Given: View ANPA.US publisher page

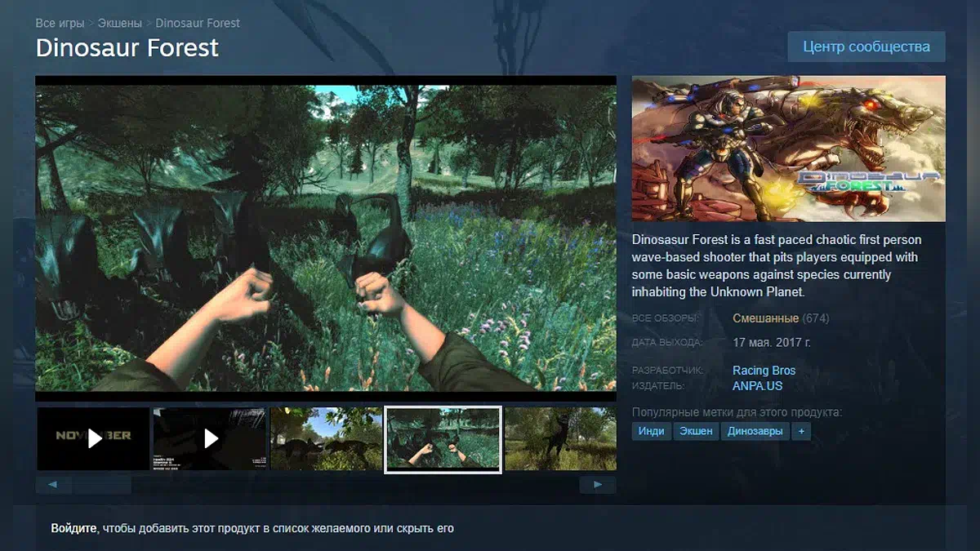Looking at the screenshot, I should pyautogui.click(x=757, y=385).
